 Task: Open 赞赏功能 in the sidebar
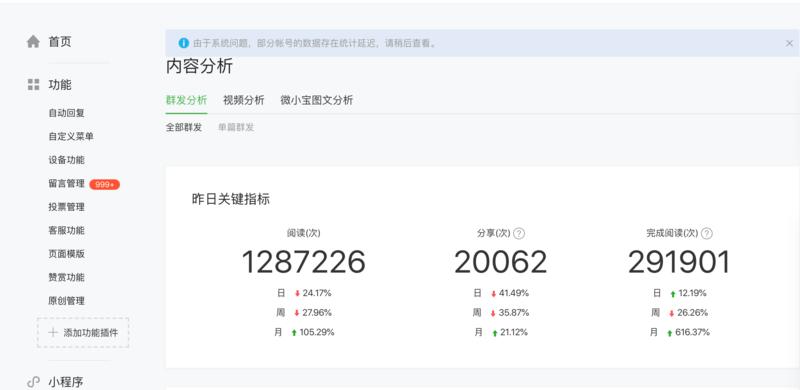(66, 278)
